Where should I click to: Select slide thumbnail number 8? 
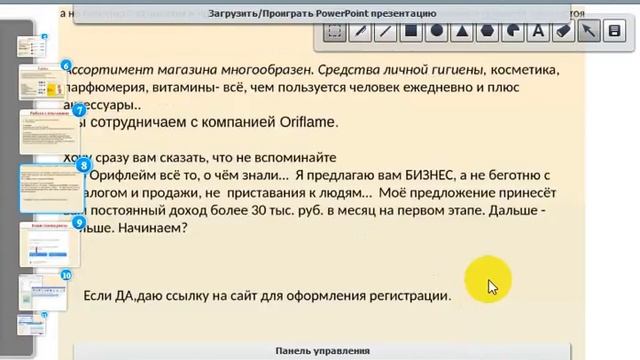[51, 188]
